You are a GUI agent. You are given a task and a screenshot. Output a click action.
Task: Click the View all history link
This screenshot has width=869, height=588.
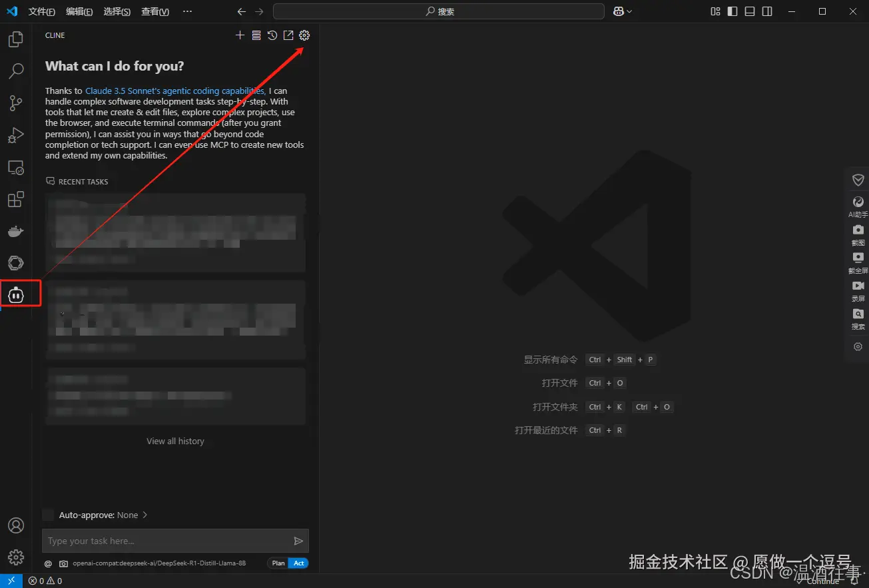pyautogui.click(x=174, y=440)
